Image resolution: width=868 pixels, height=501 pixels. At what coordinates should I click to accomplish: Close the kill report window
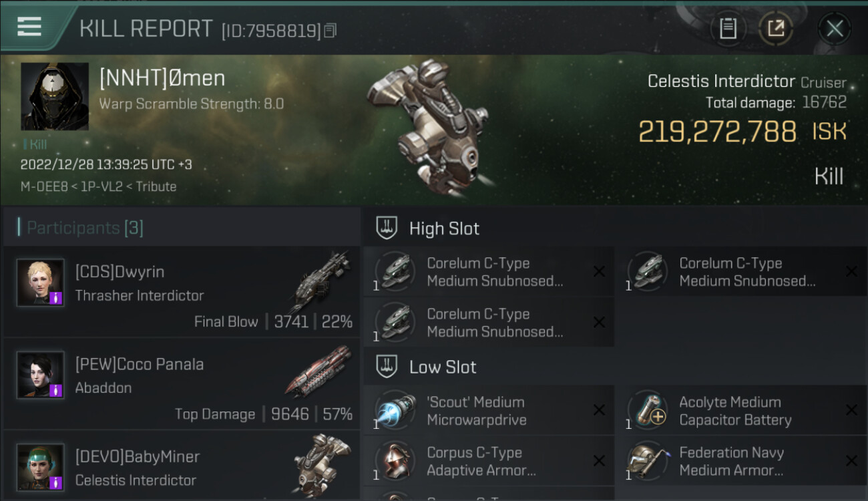[834, 28]
